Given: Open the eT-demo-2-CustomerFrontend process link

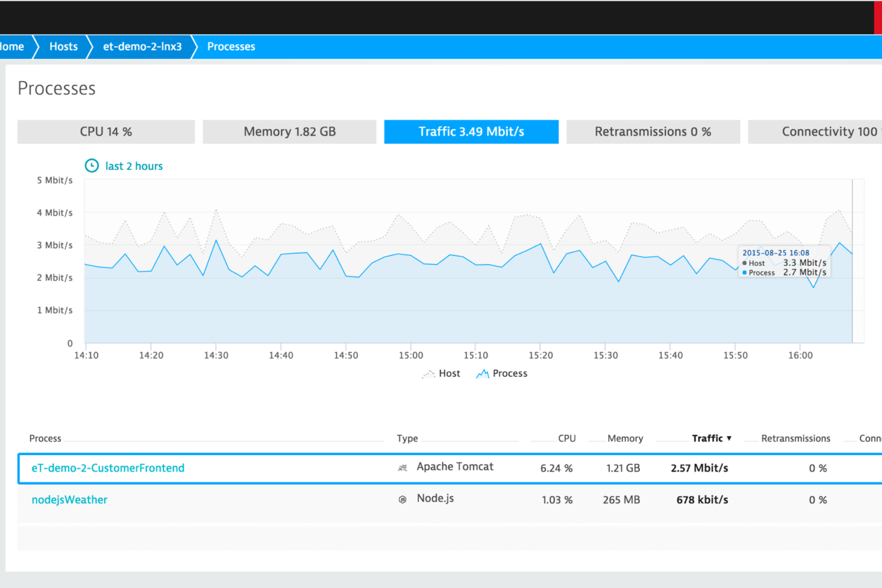Looking at the screenshot, I should (107, 468).
